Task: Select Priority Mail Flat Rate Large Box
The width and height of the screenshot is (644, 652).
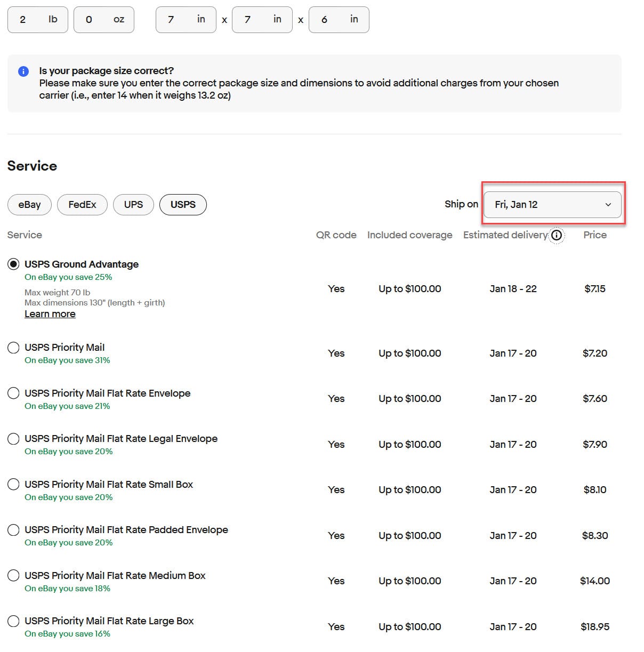Action: [14, 621]
